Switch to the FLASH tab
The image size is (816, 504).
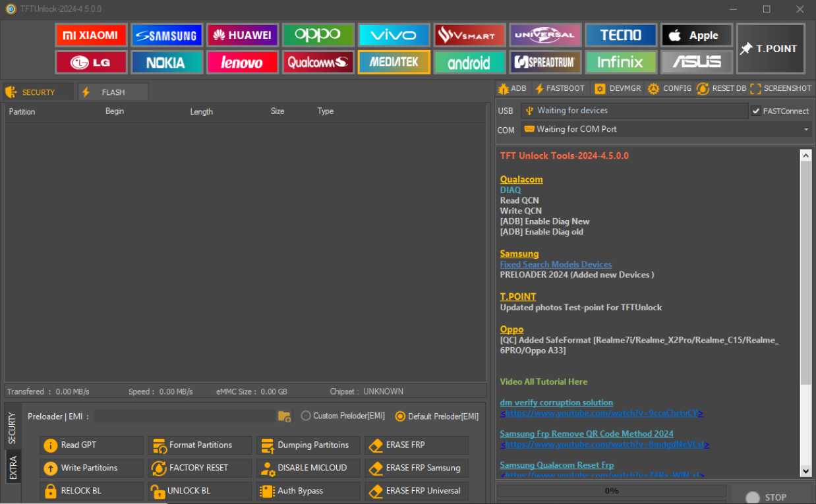click(x=112, y=92)
